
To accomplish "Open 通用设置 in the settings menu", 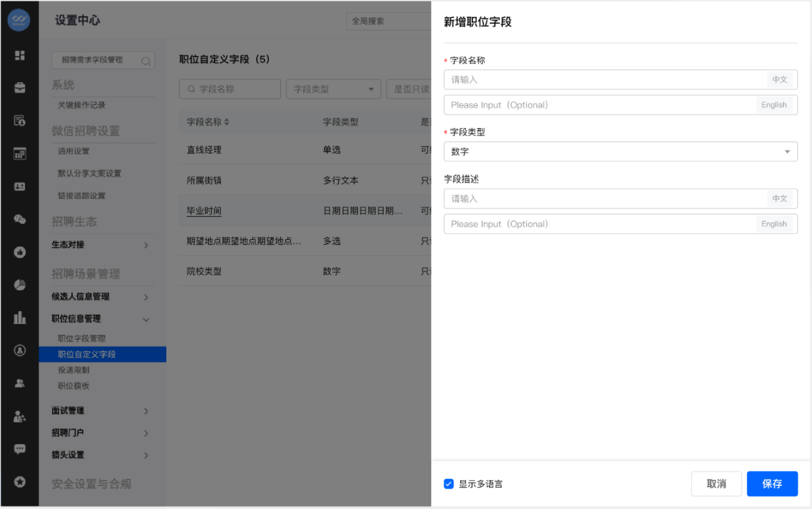I will (74, 151).
